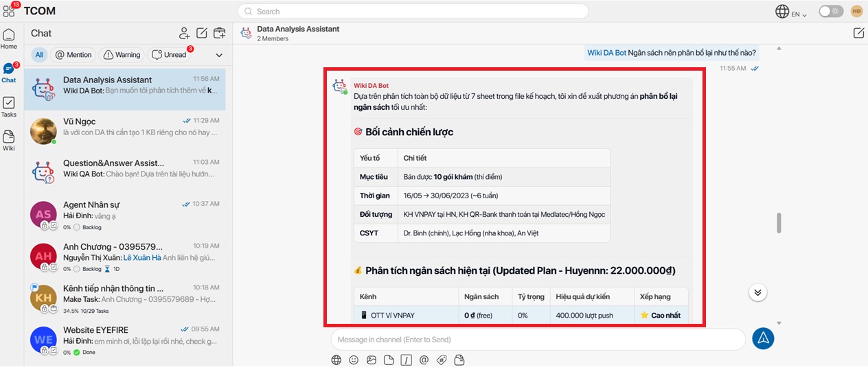Click Wiki DA Bot avatar in message
This screenshot has width=868, height=376.
point(340,86)
